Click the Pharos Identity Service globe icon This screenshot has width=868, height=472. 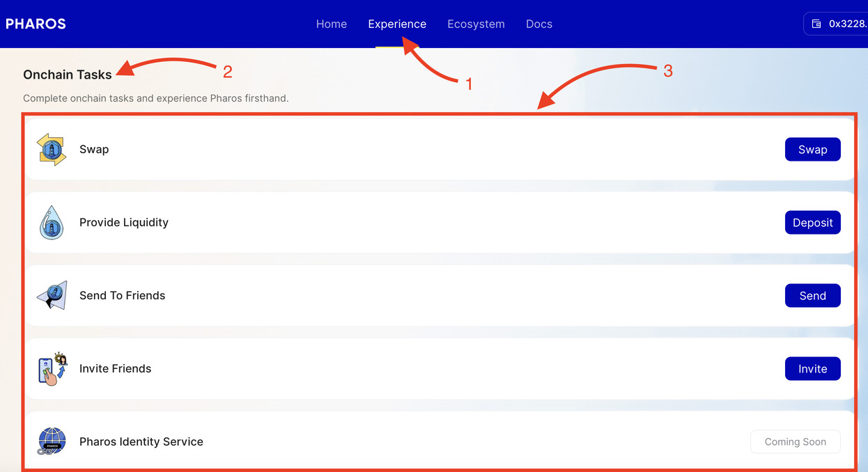(x=52, y=441)
